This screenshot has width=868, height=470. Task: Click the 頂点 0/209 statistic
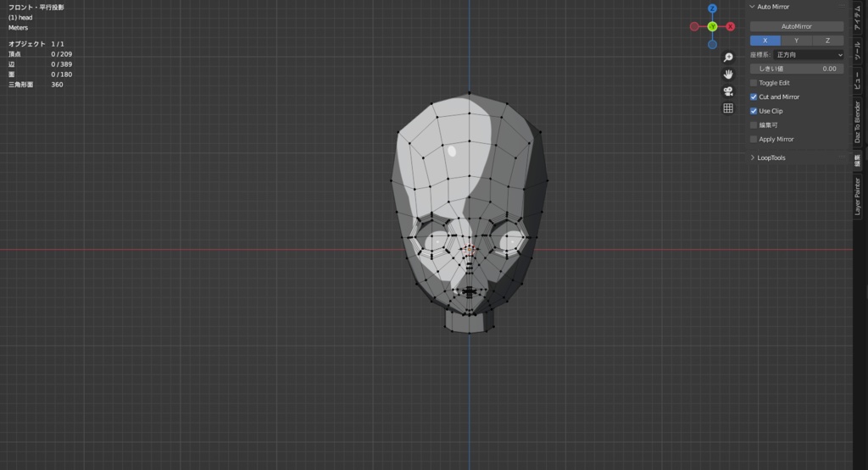pos(40,54)
